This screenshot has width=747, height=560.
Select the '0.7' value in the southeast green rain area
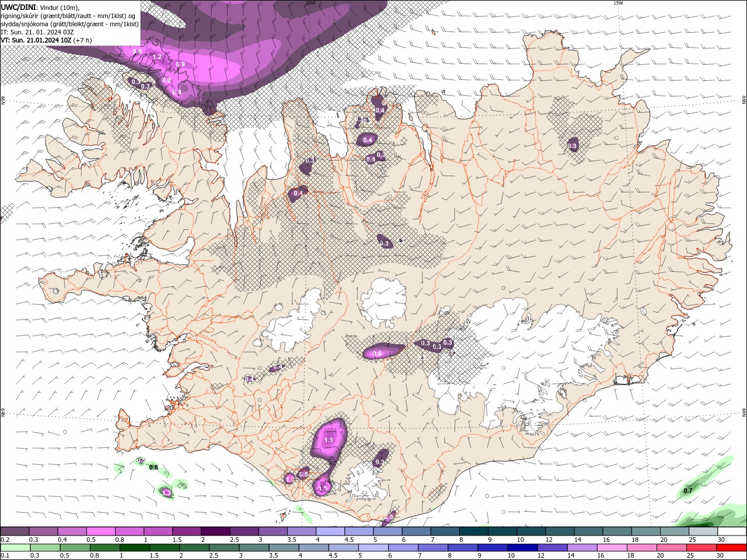[688, 491]
